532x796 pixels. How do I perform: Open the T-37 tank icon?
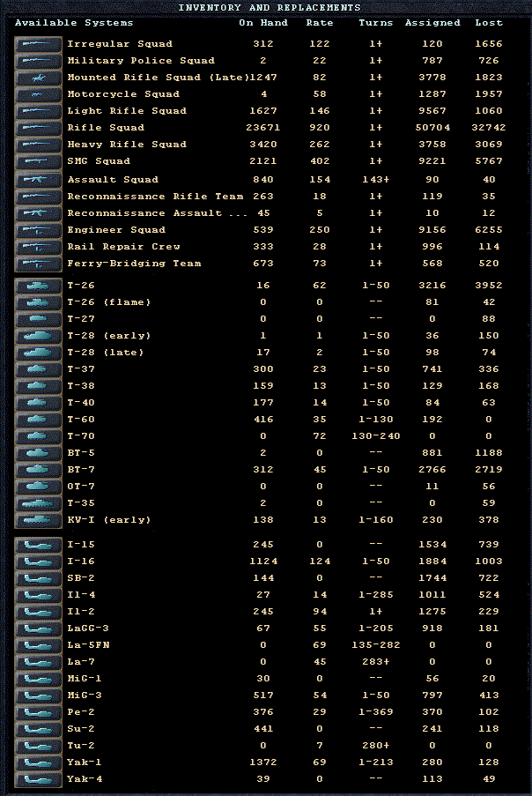pos(38,369)
